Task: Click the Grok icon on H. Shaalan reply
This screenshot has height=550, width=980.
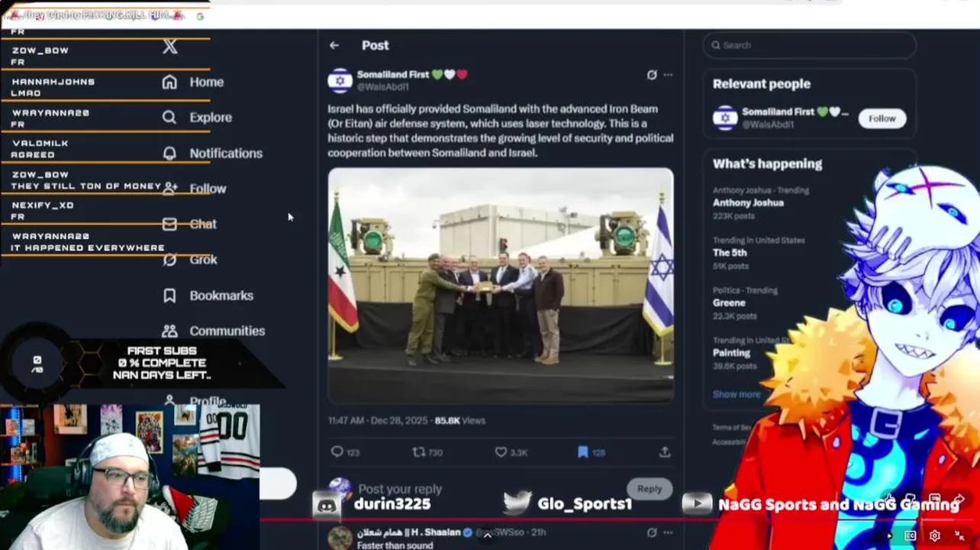Action: pyautogui.click(x=652, y=532)
